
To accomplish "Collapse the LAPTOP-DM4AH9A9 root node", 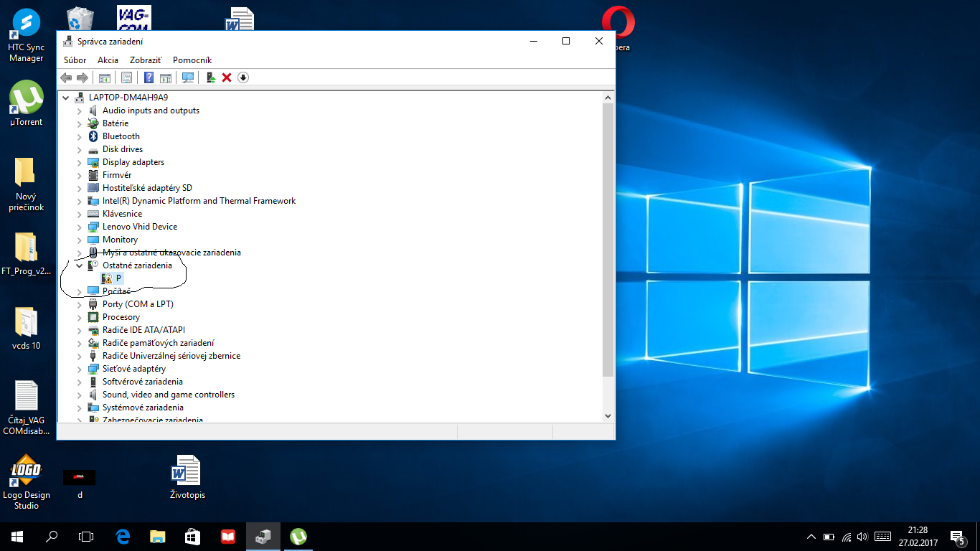I will pyautogui.click(x=66, y=98).
